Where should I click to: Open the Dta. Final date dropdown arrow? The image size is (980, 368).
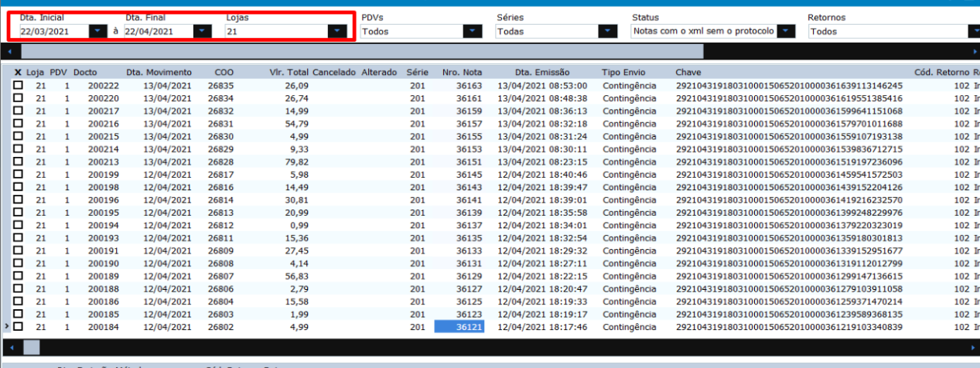pos(202,31)
